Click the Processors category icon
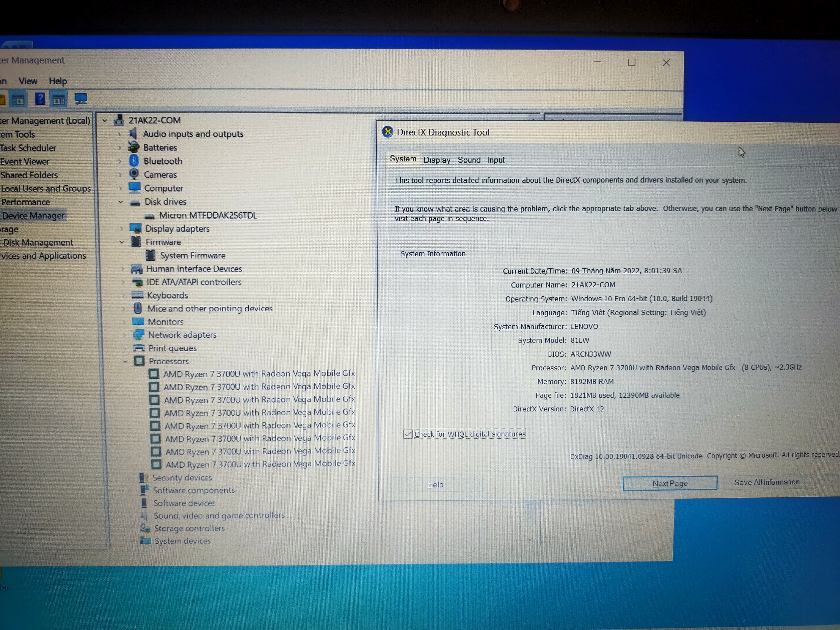The height and width of the screenshot is (630, 840). click(139, 361)
